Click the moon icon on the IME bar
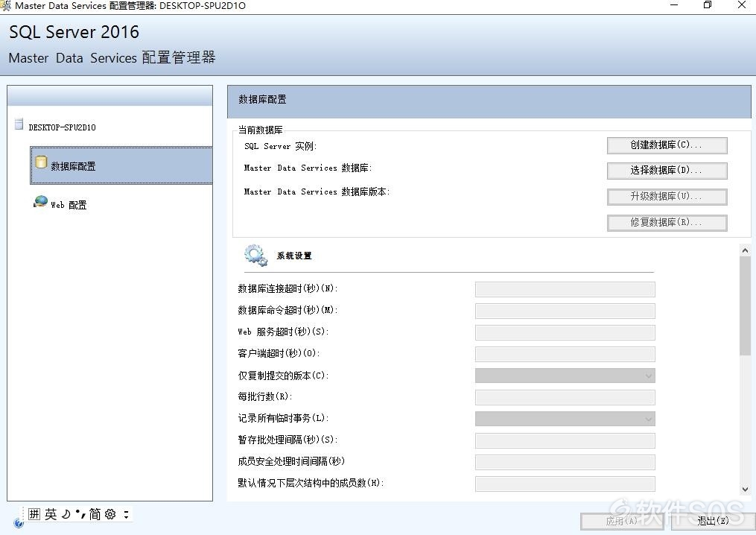The width and height of the screenshot is (756, 535). [x=66, y=514]
